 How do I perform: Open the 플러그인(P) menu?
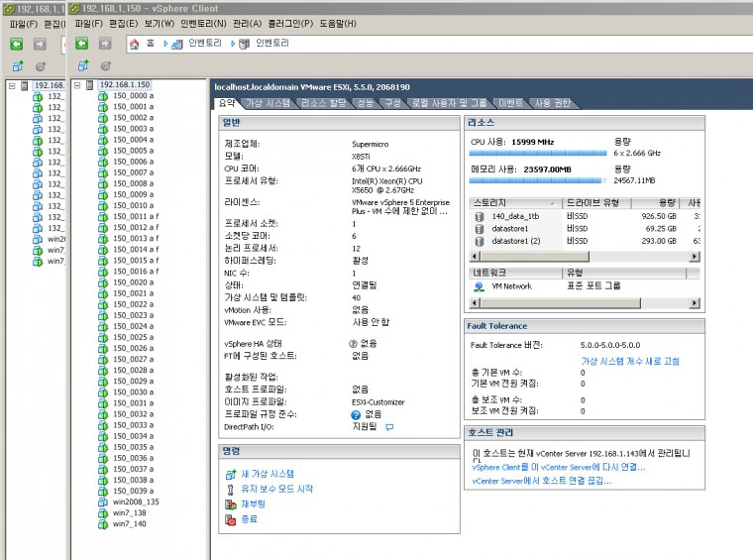pyautogui.click(x=290, y=23)
